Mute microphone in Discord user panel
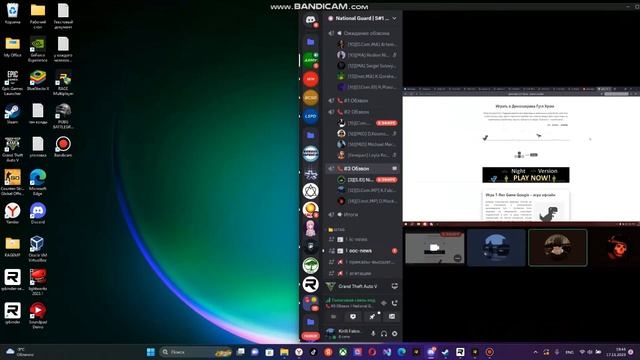 [x=373, y=333]
